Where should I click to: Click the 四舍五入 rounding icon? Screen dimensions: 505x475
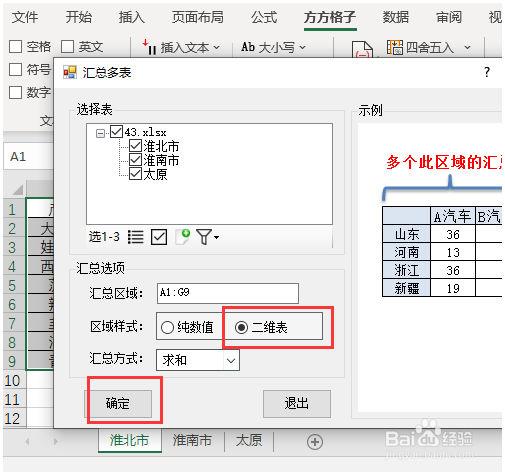[395, 47]
